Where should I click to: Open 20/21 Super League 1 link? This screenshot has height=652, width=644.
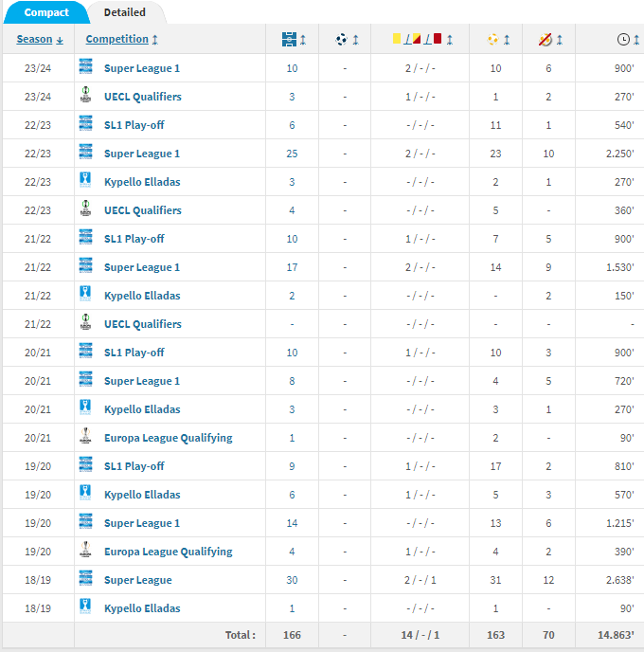pos(142,381)
